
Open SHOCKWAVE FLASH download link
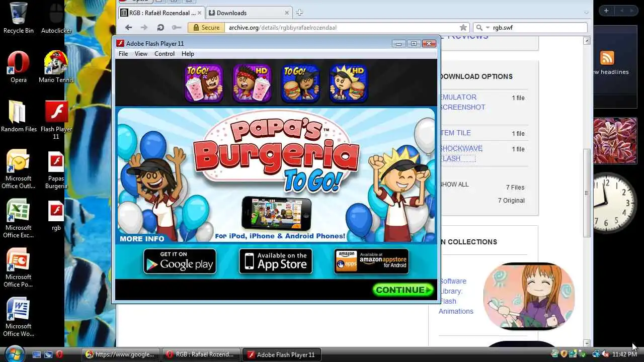(x=460, y=153)
